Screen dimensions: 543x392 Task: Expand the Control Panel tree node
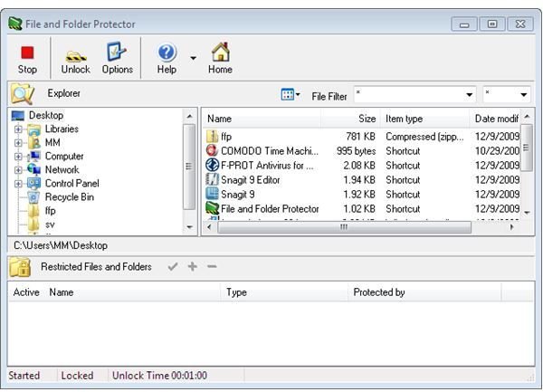pos(18,184)
